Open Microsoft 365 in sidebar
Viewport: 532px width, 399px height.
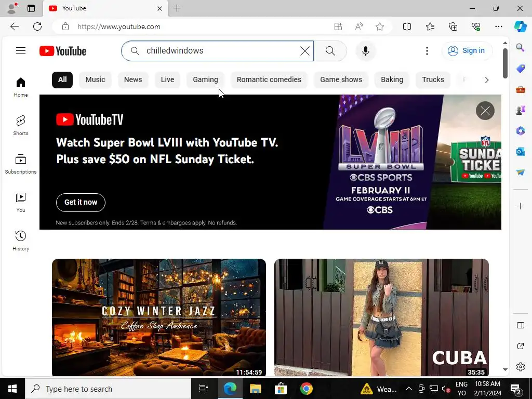[x=520, y=130]
